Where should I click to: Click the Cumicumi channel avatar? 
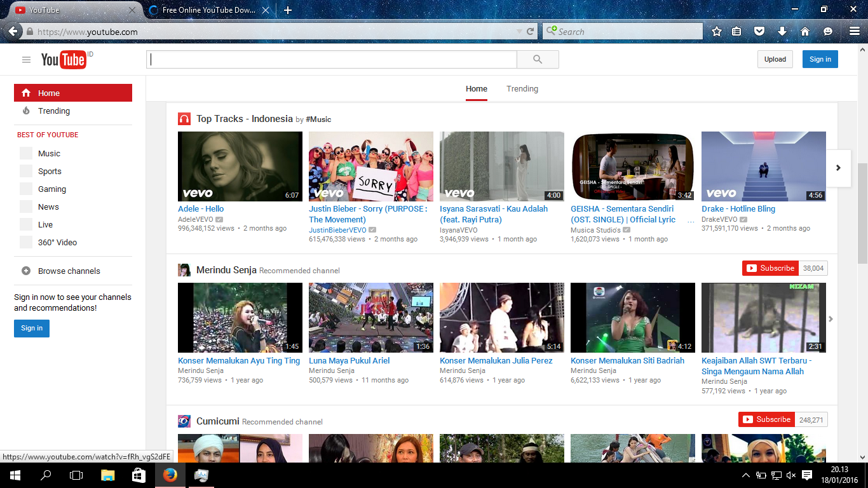(x=184, y=421)
